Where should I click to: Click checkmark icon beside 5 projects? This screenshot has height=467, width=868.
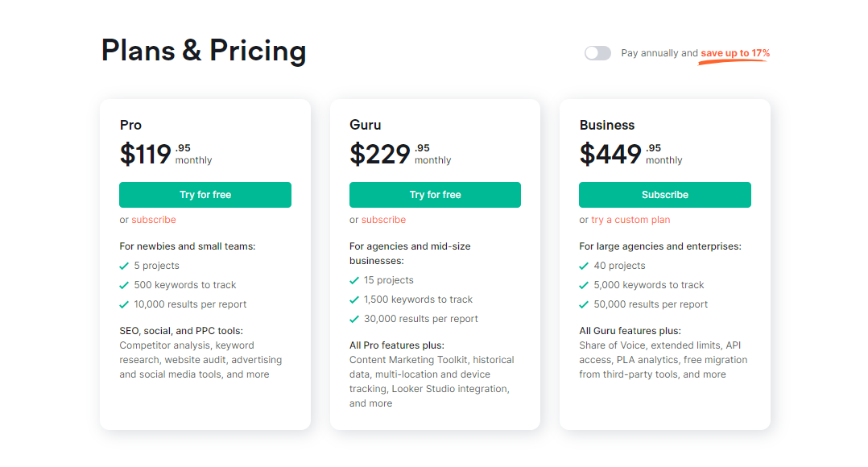(124, 266)
